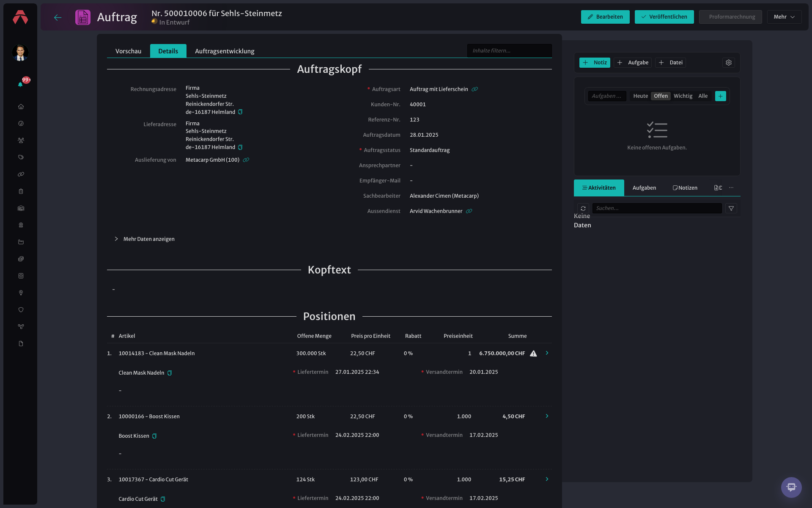Open the notifications bell with 99+ badge
Viewport: 812px width, 508px height.
(x=20, y=84)
